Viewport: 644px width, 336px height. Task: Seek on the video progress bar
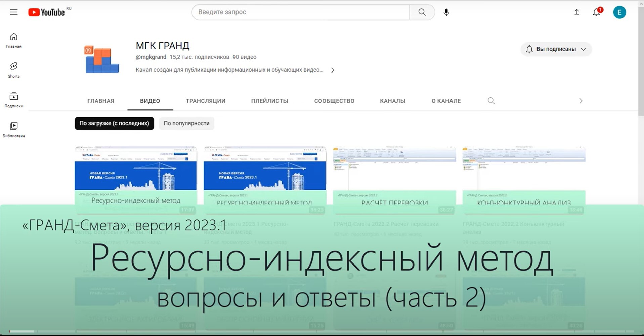322,331
